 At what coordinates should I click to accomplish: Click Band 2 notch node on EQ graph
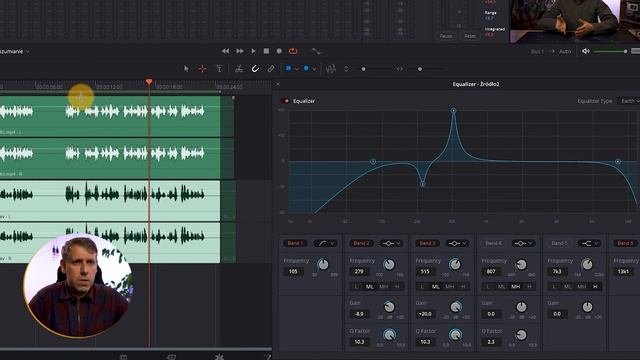[x=423, y=184]
